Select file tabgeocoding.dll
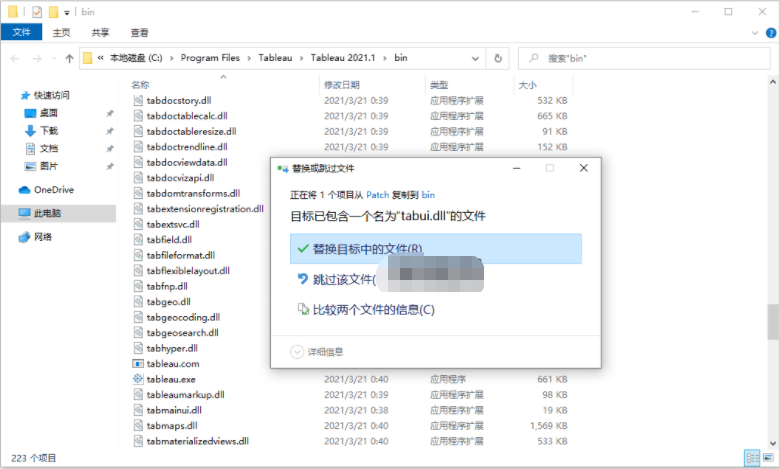 click(183, 317)
